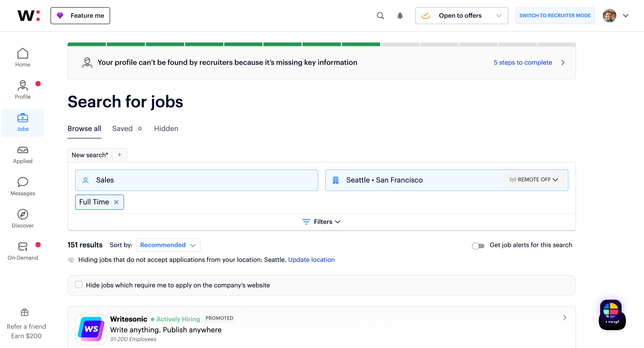Open the Recommended sort dropdown
The image size is (644, 348).
168,245
